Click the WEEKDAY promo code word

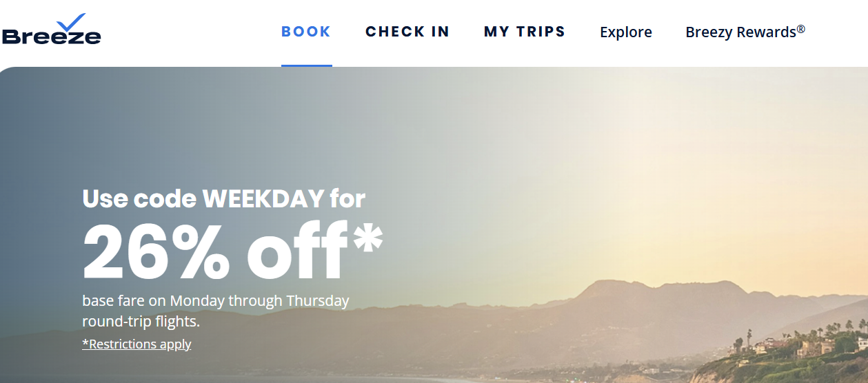coord(263,199)
